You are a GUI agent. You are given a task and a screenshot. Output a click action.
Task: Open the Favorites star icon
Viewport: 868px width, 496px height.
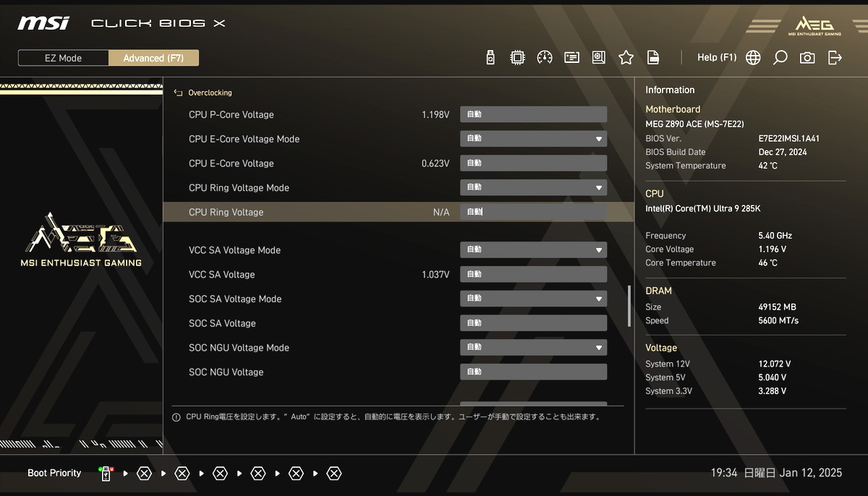pos(626,58)
